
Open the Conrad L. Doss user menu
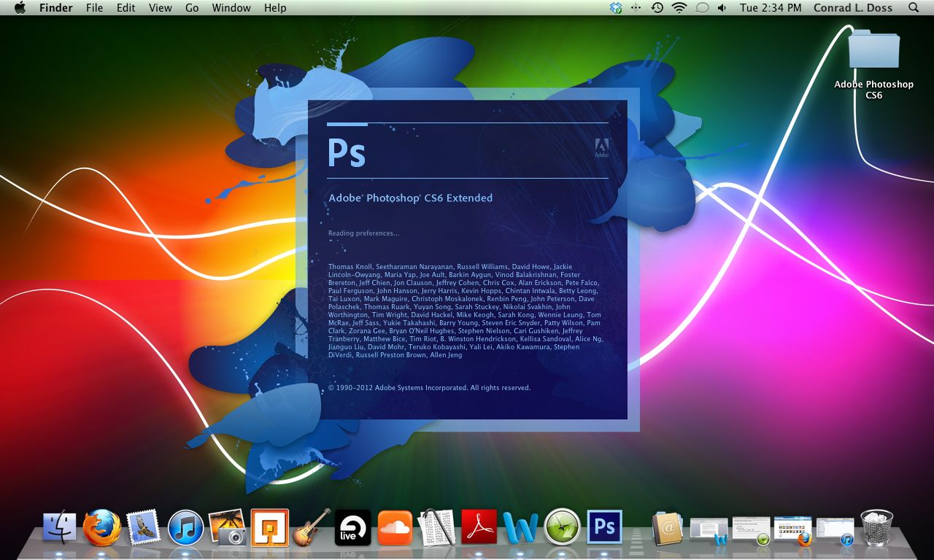pos(854,8)
